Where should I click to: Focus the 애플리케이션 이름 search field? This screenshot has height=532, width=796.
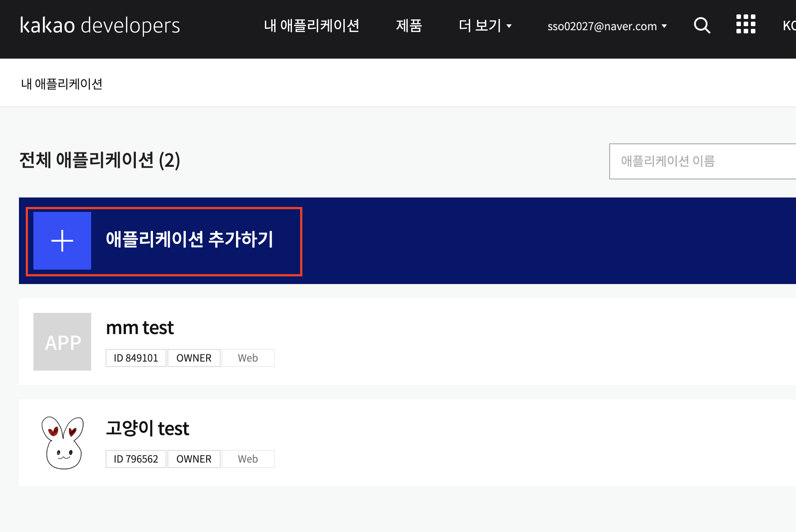point(703,161)
